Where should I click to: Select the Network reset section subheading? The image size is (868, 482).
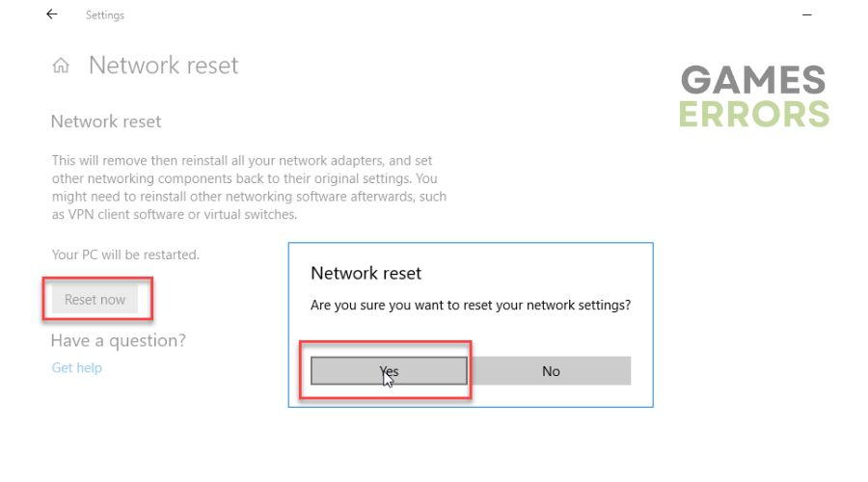[x=106, y=121]
